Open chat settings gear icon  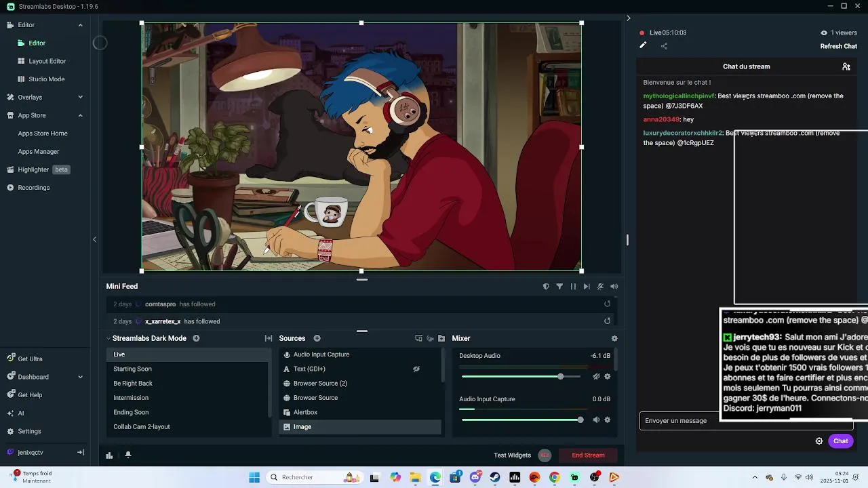pos(819,441)
